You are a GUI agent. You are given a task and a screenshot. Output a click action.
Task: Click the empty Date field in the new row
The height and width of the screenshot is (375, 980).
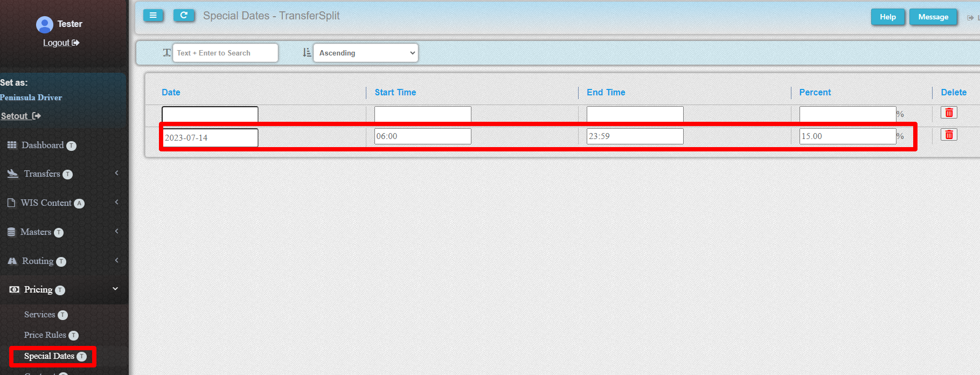(x=210, y=115)
